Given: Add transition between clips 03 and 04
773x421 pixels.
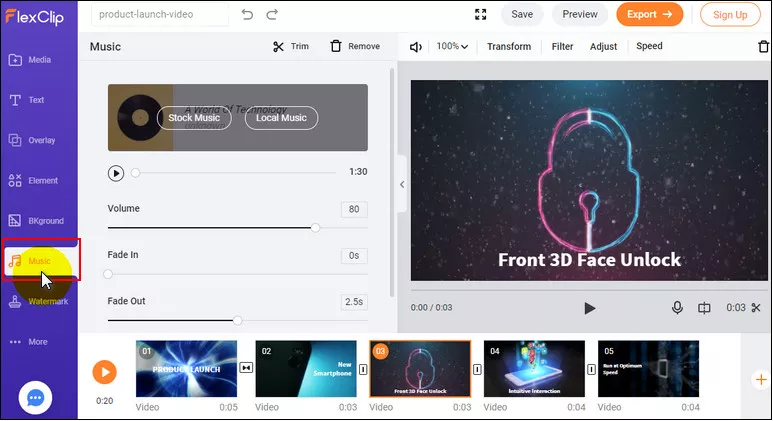Looking at the screenshot, I should [x=477, y=369].
